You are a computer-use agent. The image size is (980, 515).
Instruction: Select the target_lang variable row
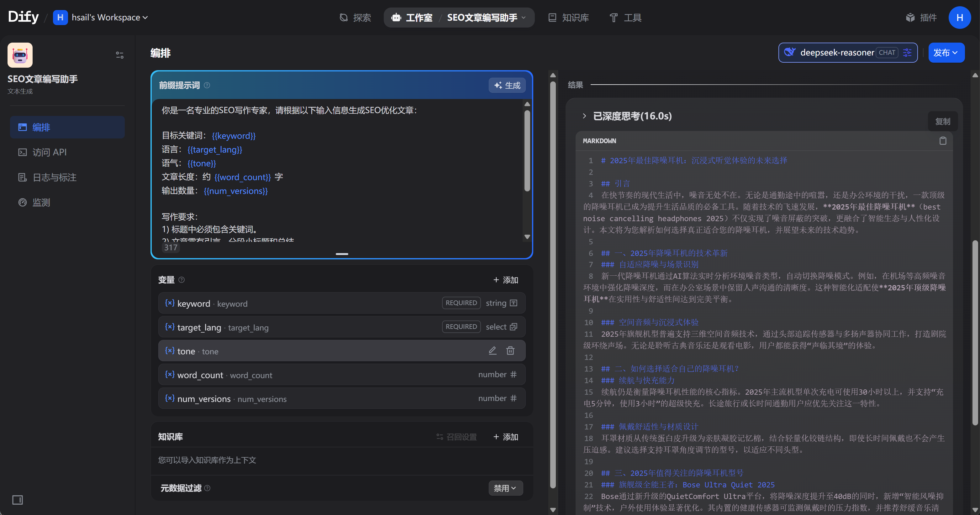[x=342, y=327]
